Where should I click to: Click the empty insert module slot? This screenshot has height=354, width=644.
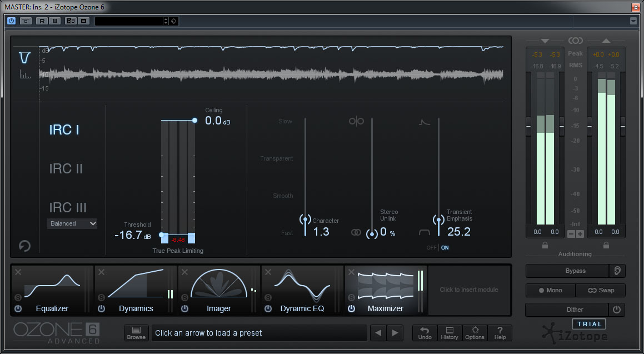pyautogui.click(x=468, y=290)
